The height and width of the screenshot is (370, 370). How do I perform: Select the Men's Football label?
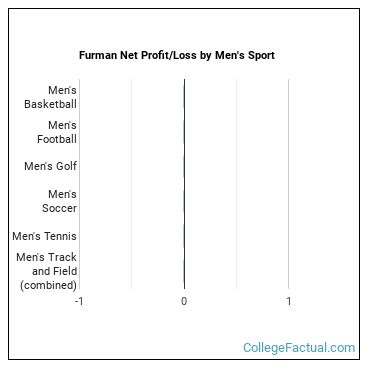[57, 132]
